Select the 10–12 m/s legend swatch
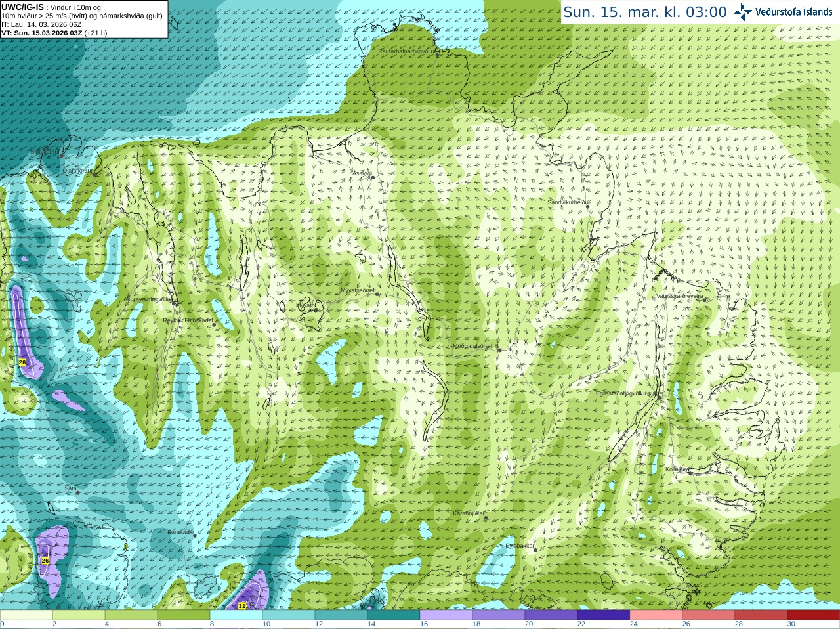840x629 pixels. click(x=289, y=615)
